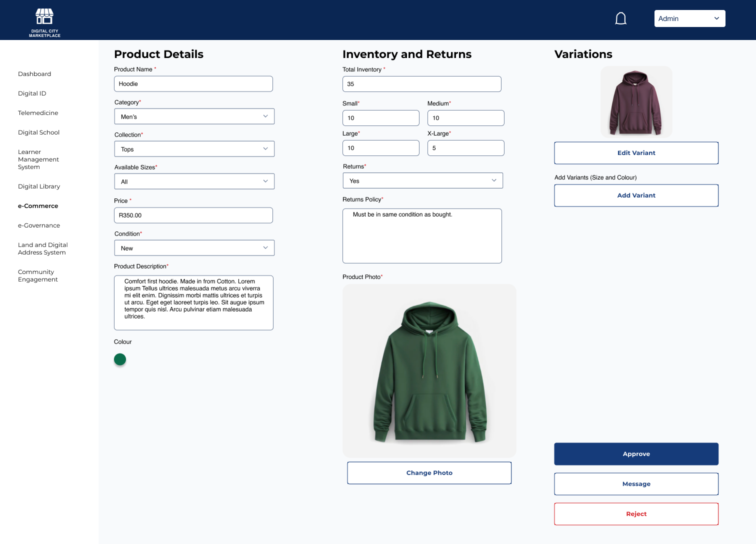756x544 pixels.
Task: Go to Dashboard in the sidebar
Action: coord(34,74)
